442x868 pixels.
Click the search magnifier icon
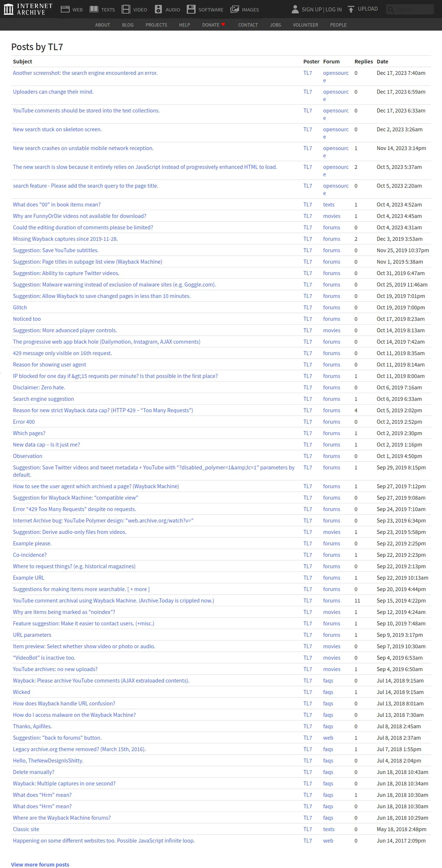[x=391, y=9]
